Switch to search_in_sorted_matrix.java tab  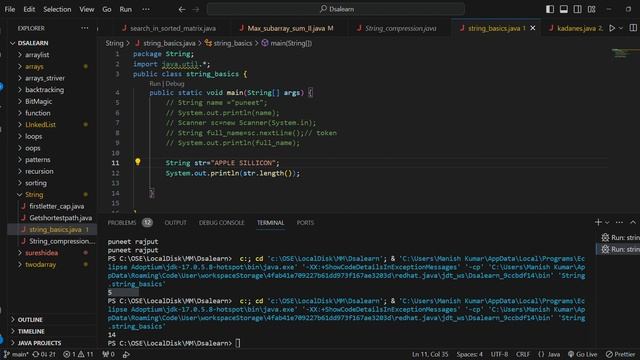tap(169, 28)
